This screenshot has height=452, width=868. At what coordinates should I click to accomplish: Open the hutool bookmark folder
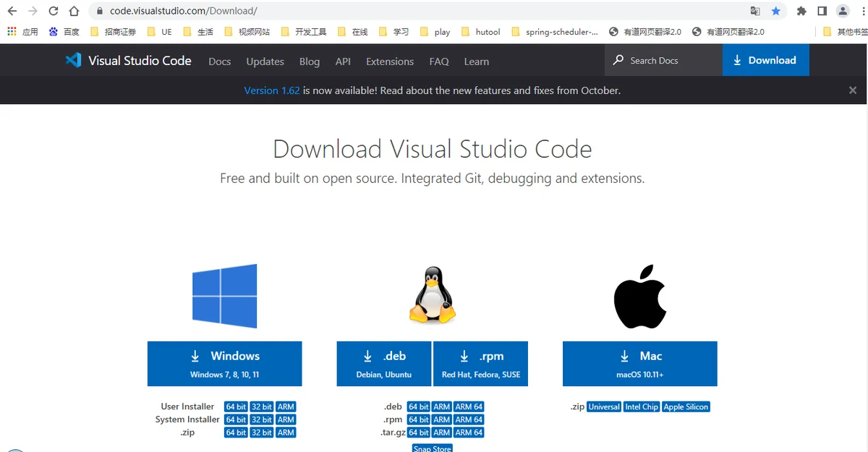(x=480, y=32)
